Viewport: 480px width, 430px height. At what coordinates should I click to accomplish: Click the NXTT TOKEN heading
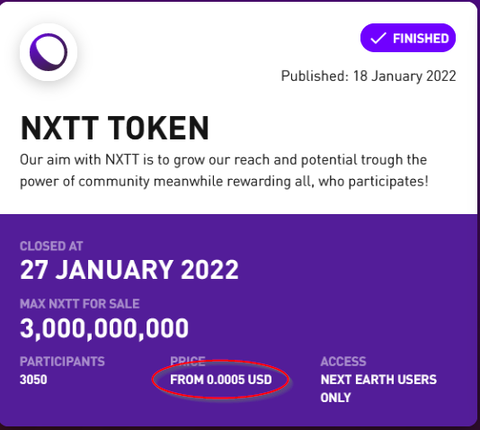click(x=115, y=128)
